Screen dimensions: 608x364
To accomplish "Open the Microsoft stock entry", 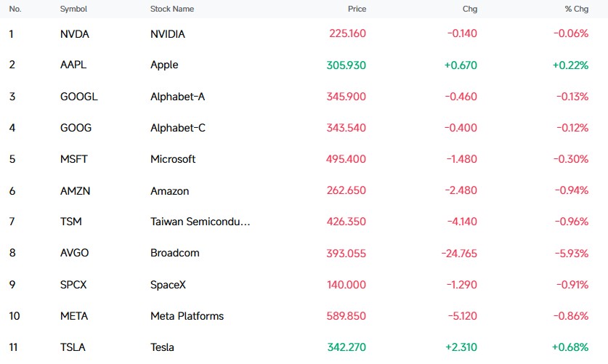I will [x=173, y=159].
